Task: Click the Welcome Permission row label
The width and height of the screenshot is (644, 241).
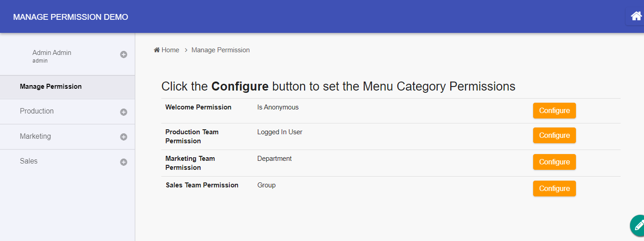Action: pos(198,107)
